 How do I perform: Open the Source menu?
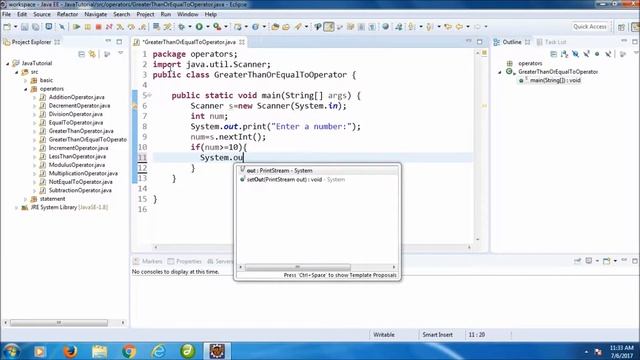pyautogui.click(x=42, y=14)
